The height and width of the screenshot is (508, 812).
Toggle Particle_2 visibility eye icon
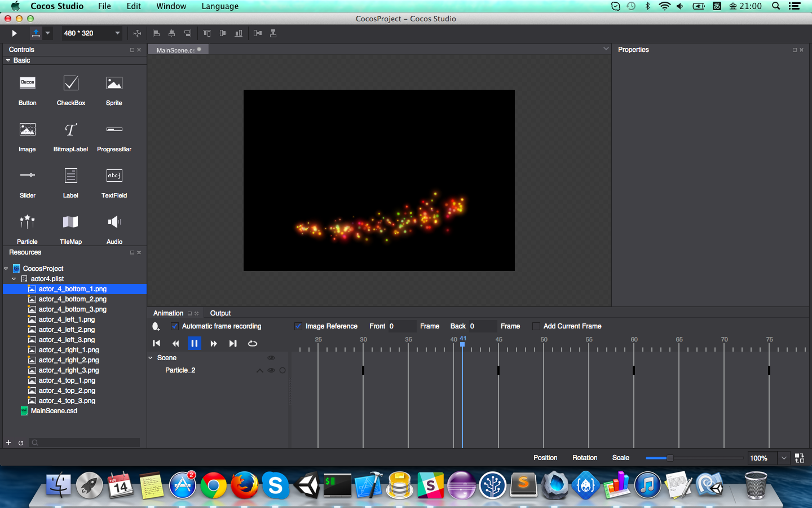[x=271, y=370]
